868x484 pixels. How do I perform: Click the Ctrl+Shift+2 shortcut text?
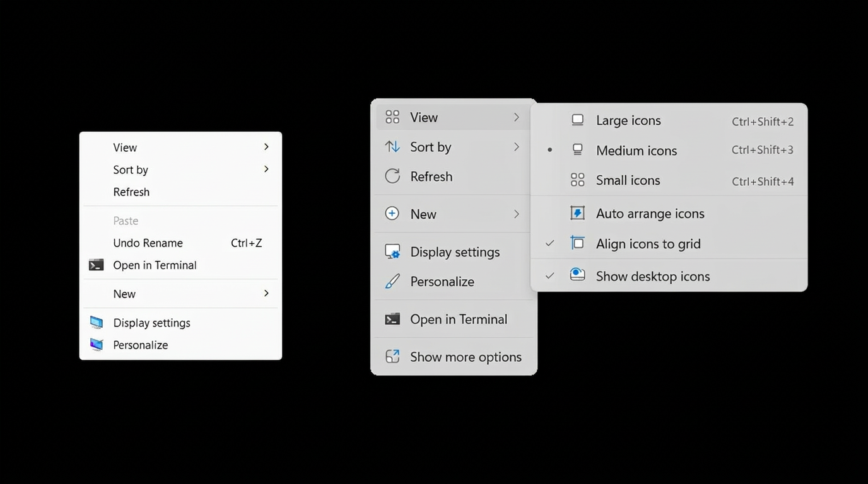coord(763,122)
